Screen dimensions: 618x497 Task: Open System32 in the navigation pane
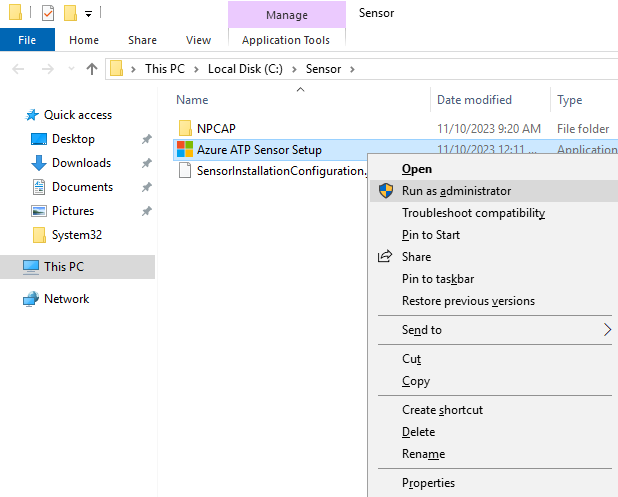76,235
